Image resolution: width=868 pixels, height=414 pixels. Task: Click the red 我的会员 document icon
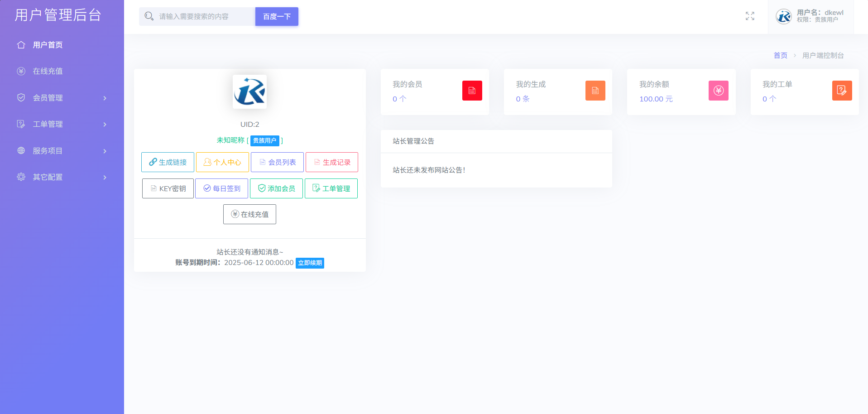tap(472, 91)
